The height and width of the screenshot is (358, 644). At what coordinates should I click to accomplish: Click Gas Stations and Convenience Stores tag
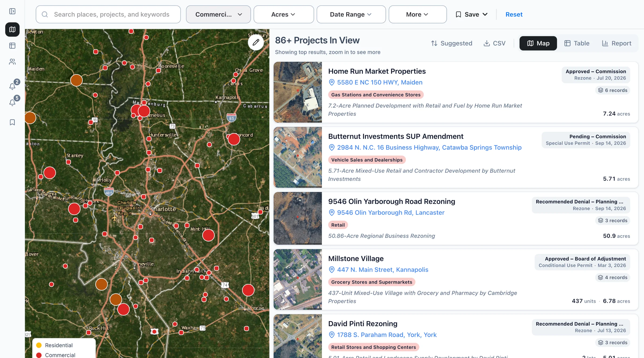(376, 95)
